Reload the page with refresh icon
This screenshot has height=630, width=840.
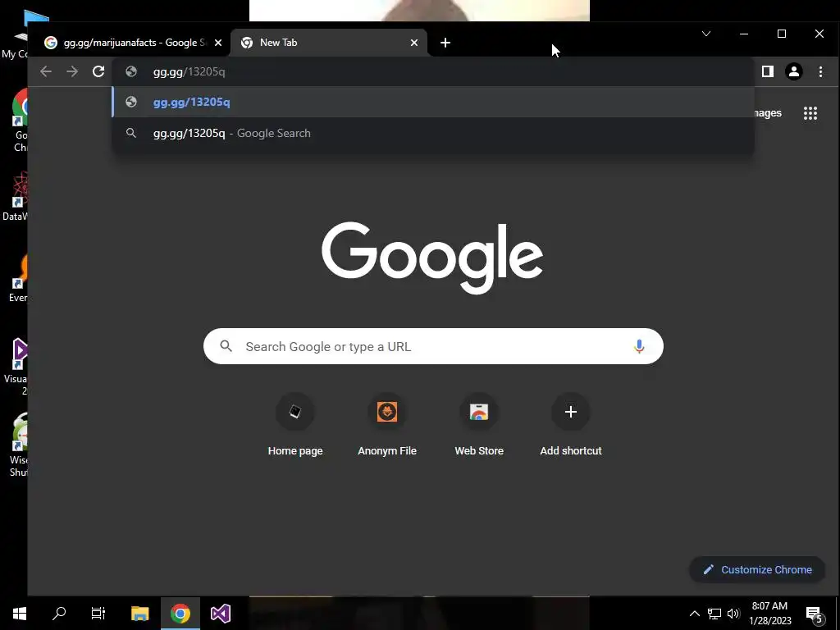pyautogui.click(x=98, y=71)
